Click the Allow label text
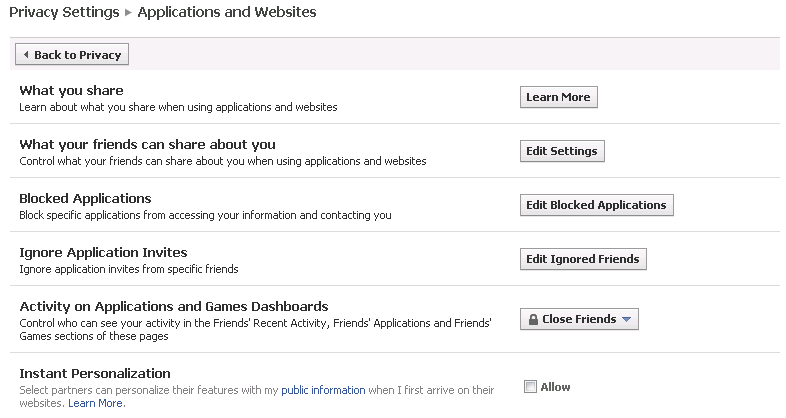 coord(555,387)
